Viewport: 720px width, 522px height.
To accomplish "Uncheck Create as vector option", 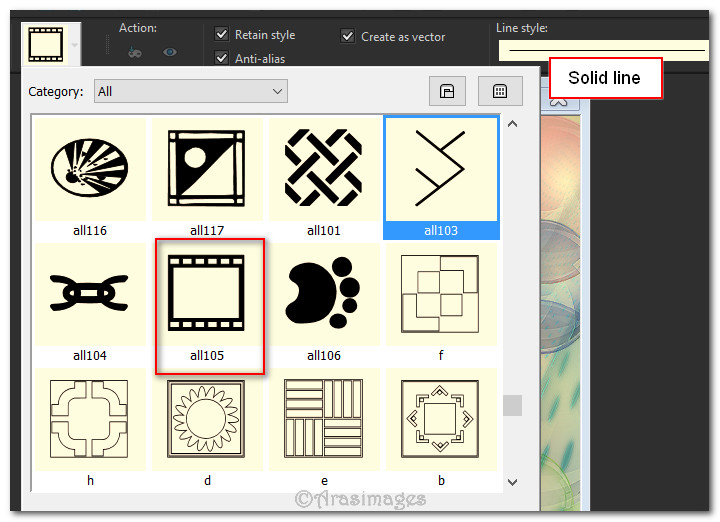I will tap(348, 36).
